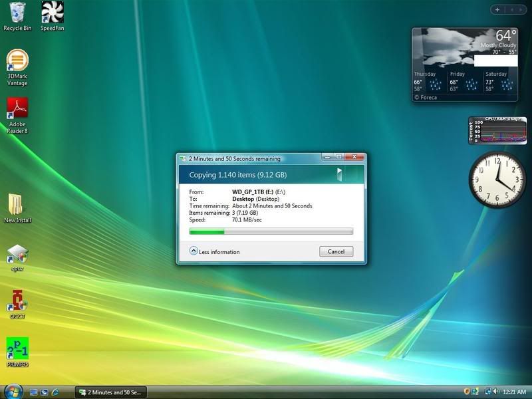Select the Adobe Reader 8 shortcut
This screenshot has height=399, width=532.
[x=17, y=116]
